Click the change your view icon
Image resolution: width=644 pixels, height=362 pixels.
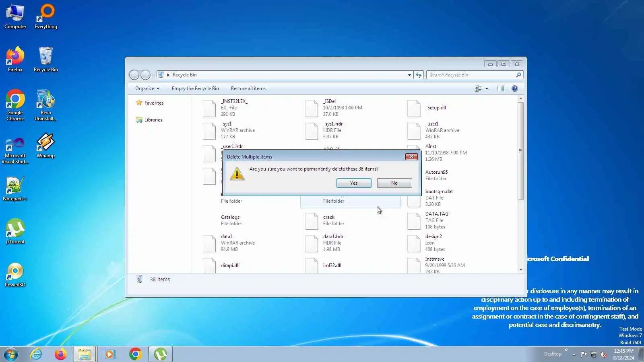478,88
